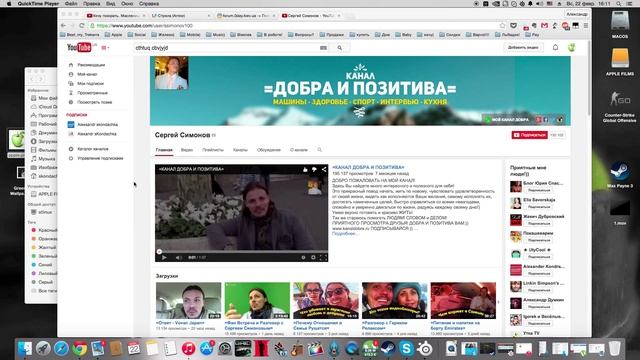Open the КАНАЛ ДОБРА И ПОЗИТИВА video title link
This screenshot has width=640, height=360.
pyautogui.click(x=368, y=167)
